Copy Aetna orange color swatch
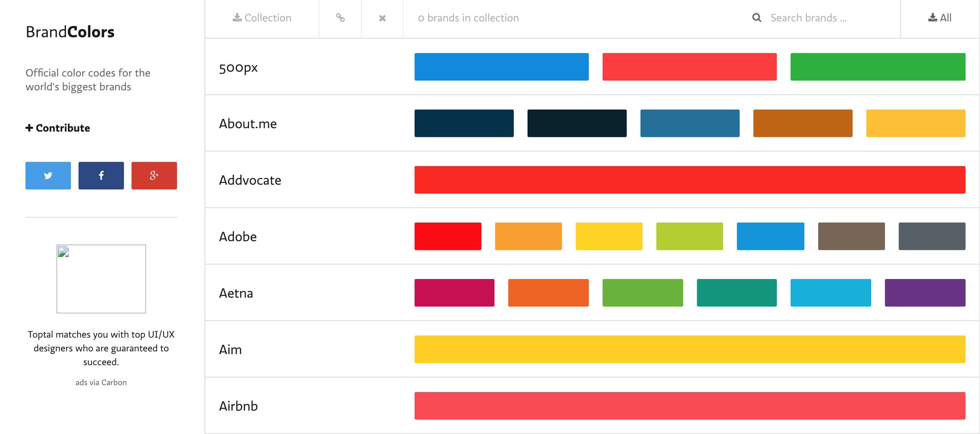 pyautogui.click(x=548, y=293)
